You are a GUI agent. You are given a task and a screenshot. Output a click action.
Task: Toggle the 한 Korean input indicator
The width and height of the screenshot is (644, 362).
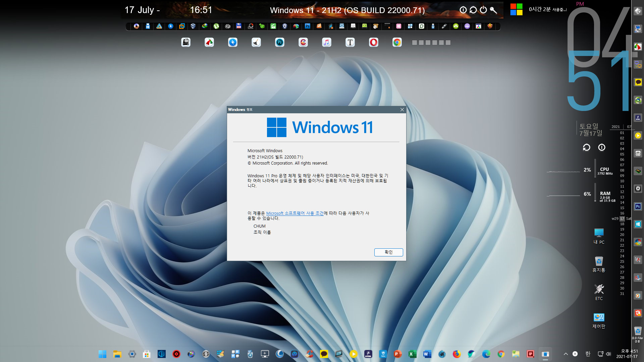[588, 354]
